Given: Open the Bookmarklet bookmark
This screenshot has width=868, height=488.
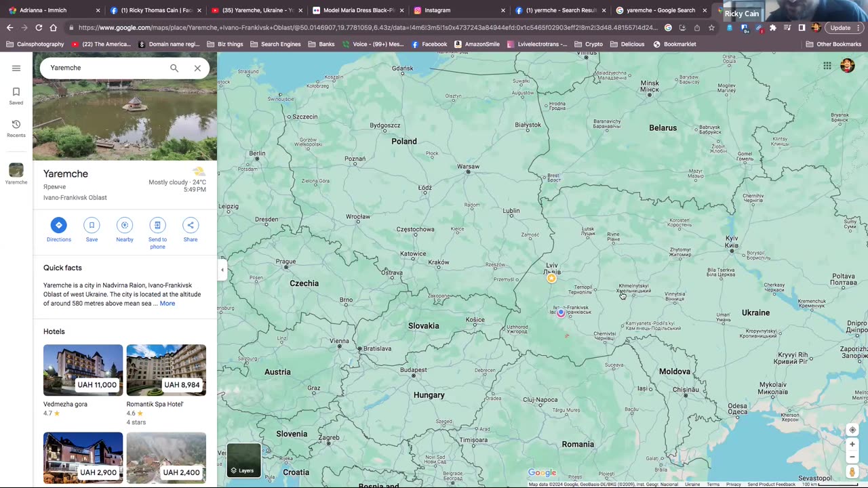Looking at the screenshot, I should [x=675, y=44].
